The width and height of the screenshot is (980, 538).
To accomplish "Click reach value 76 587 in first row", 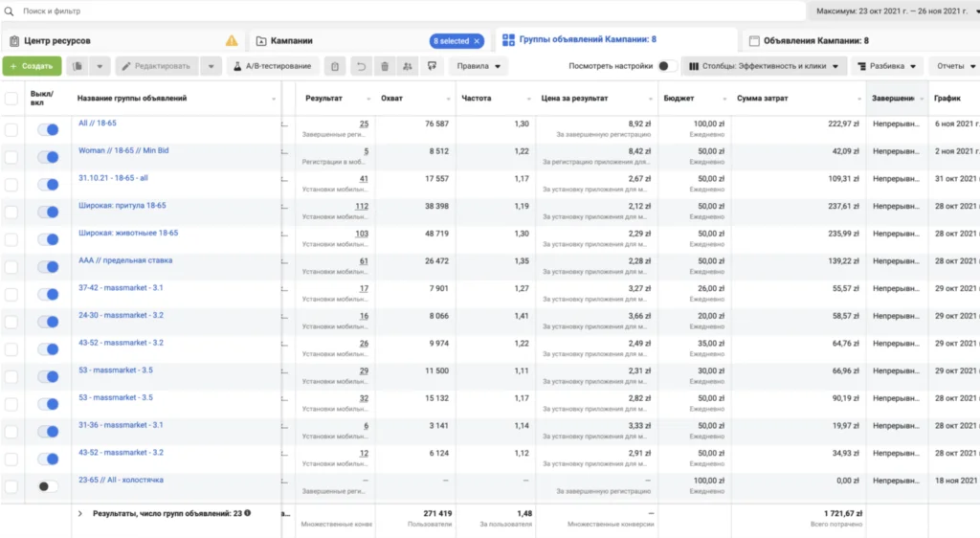I will tap(436, 123).
